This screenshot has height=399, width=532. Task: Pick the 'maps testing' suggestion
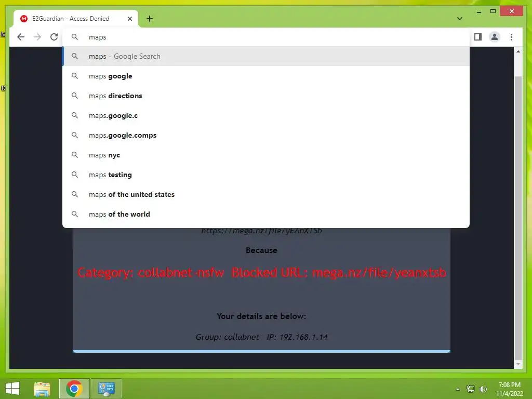(266, 175)
